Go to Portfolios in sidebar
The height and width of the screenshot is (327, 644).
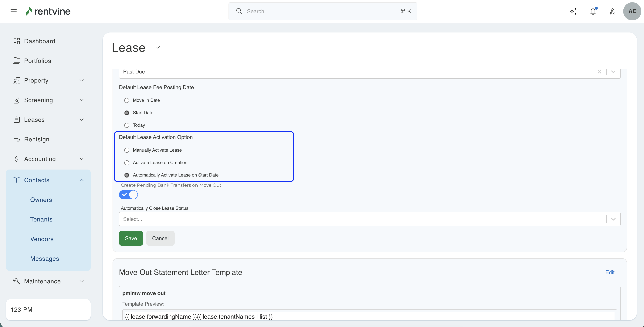(x=38, y=61)
